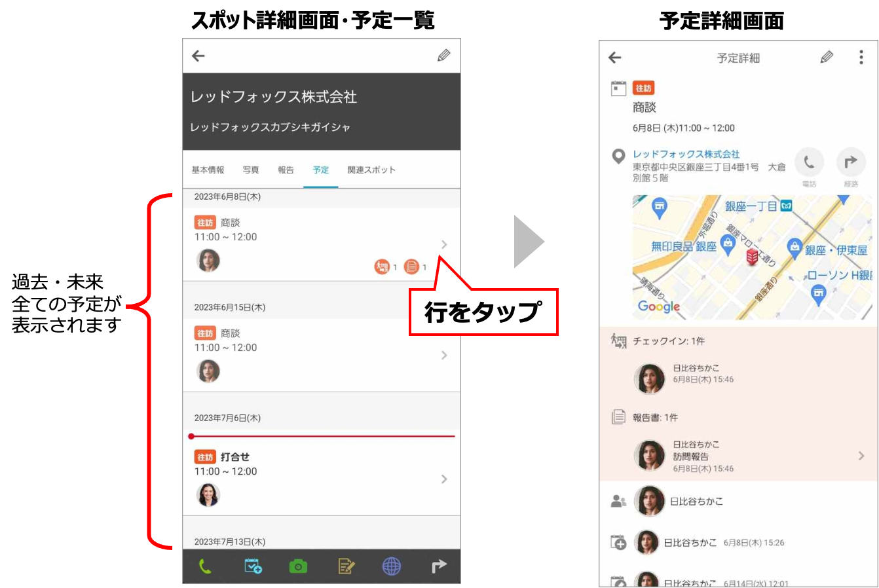Tap the 2023年6月8日(木) date header
Image resolution: width=879 pixels, height=588 pixels.
click(x=227, y=196)
